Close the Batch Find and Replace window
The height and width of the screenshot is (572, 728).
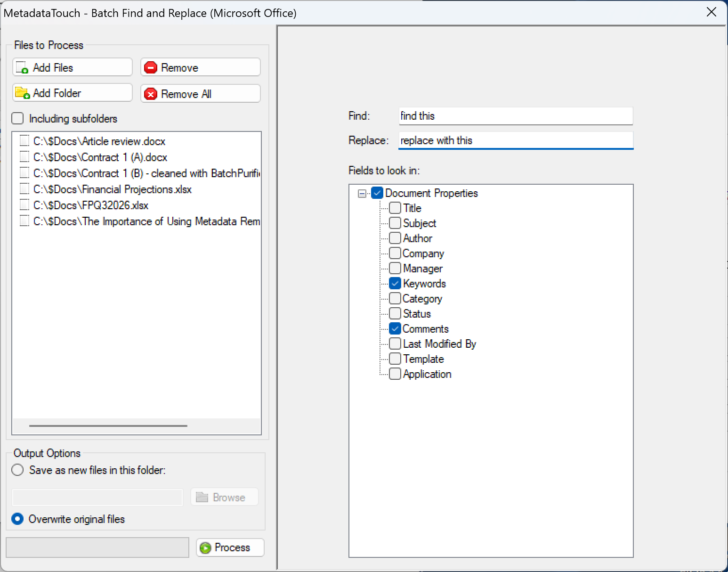pyautogui.click(x=712, y=12)
